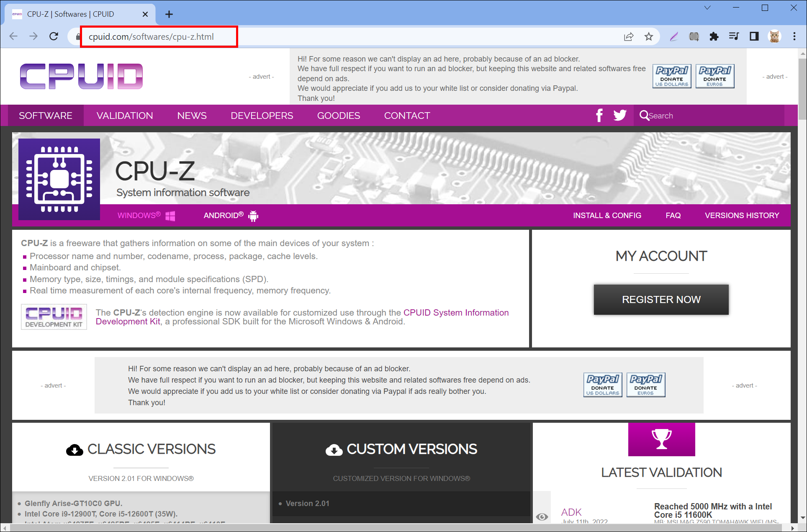The width and height of the screenshot is (807, 532).
Task: Donate US Dollars via lower PayPal button
Action: point(603,385)
